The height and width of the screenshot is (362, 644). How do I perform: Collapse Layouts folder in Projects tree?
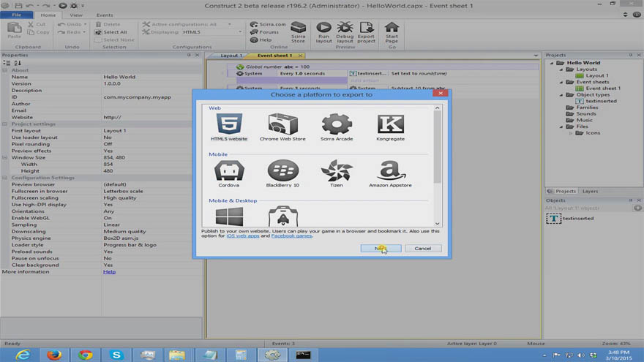tap(561, 69)
